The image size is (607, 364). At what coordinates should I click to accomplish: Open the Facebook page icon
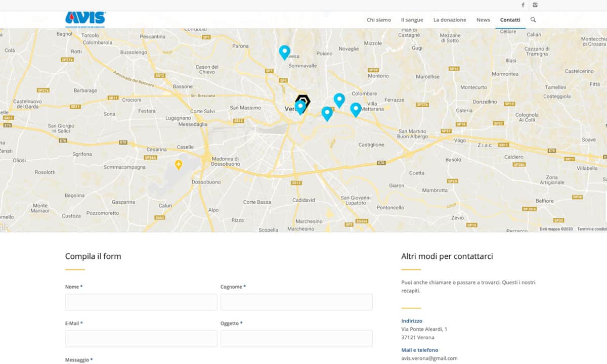(523, 5)
